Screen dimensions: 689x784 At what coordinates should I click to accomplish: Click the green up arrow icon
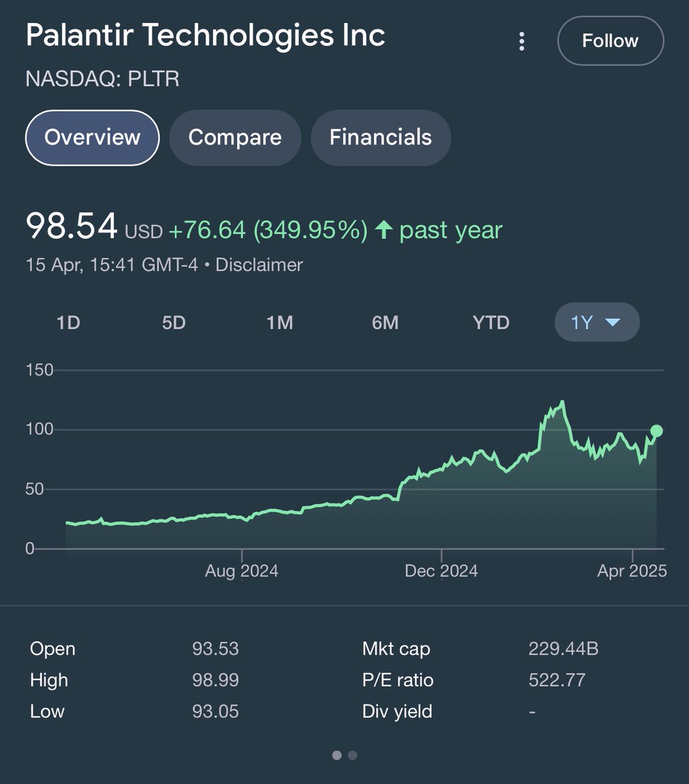point(384,230)
